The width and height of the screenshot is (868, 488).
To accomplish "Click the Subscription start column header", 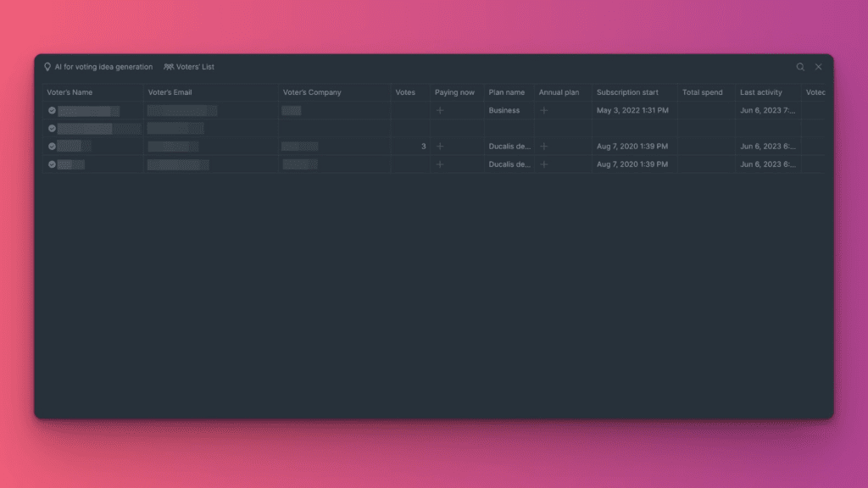I will [x=627, y=92].
